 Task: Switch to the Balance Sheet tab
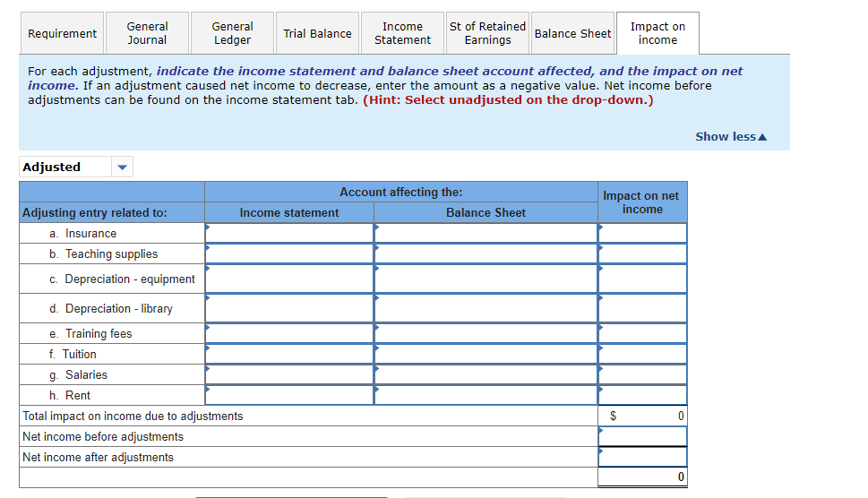(573, 33)
